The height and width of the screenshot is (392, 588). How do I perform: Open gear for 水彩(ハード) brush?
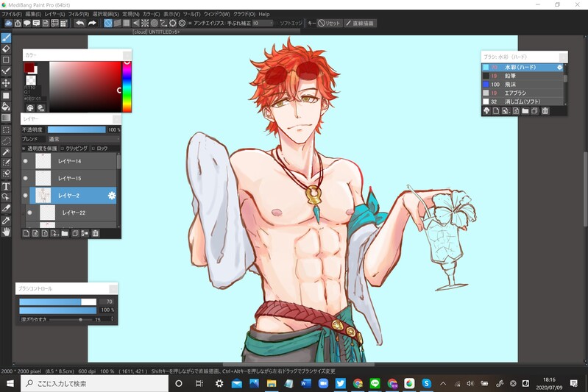(559, 67)
